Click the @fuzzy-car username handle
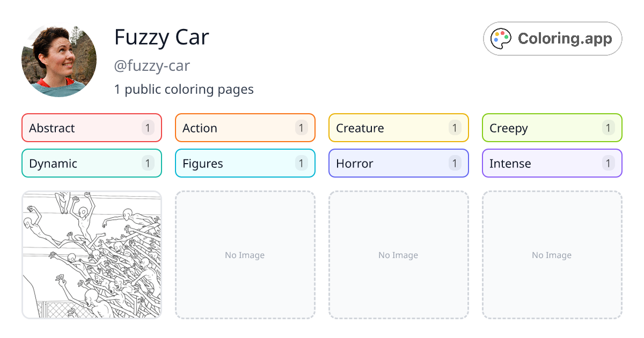Image resolution: width=644 pixels, height=338 pixels. pyautogui.click(x=152, y=66)
